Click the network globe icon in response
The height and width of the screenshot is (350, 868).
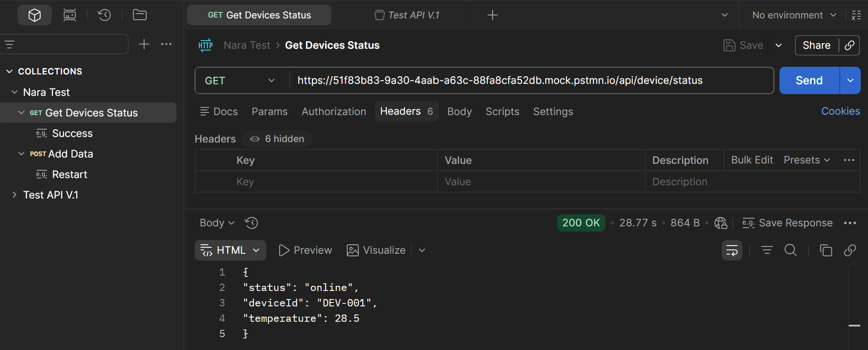(720, 223)
